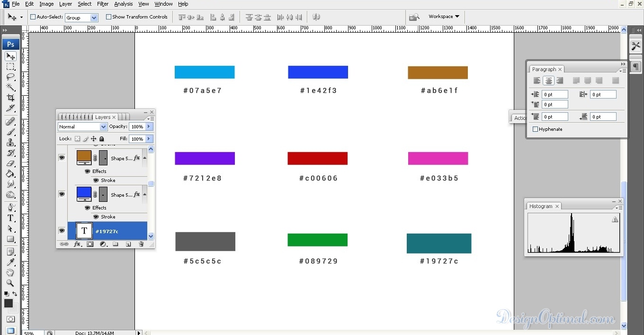Toggle Lock all in Layers panel

(101, 139)
